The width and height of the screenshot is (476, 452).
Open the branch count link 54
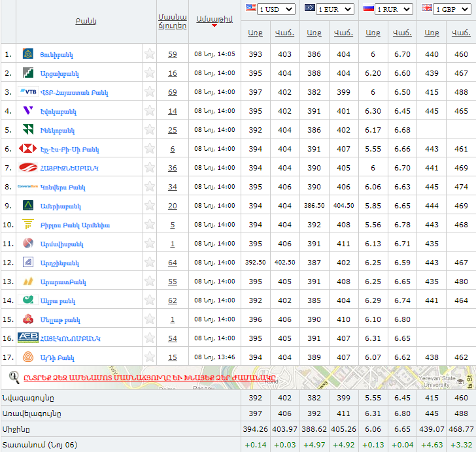pos(173,338)
